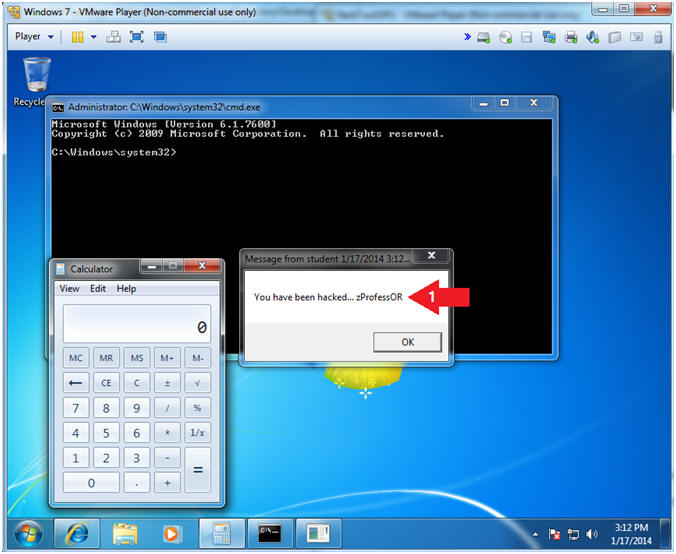
Task: Close the Message from student dialog
Action: coord(432,256)
